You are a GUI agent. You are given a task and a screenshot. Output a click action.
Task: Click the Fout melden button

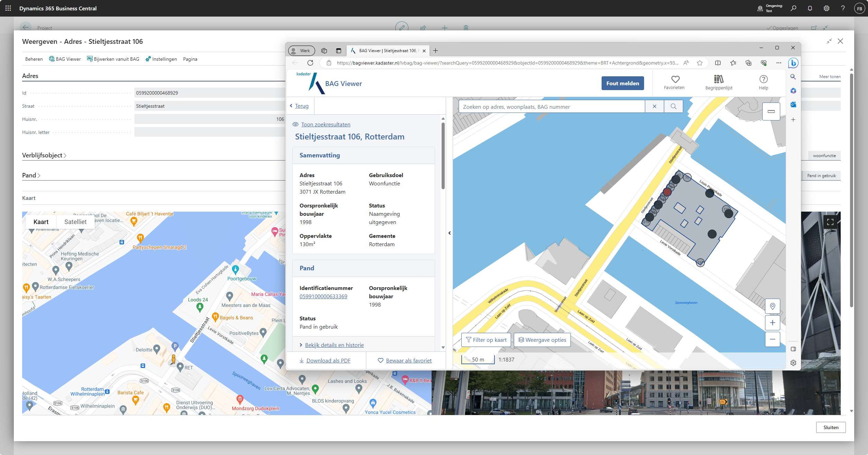[x=622, y=83]
